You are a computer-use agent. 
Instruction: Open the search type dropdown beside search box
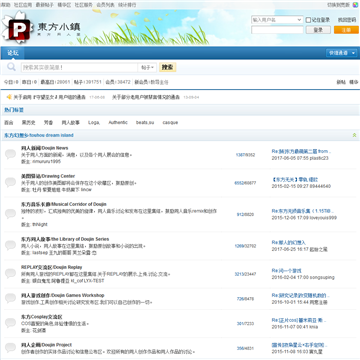[x=147, y=67]
